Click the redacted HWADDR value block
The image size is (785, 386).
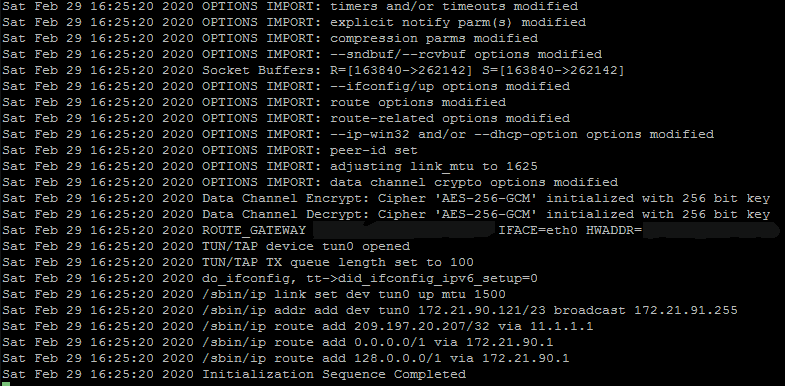tap(711, 230)
